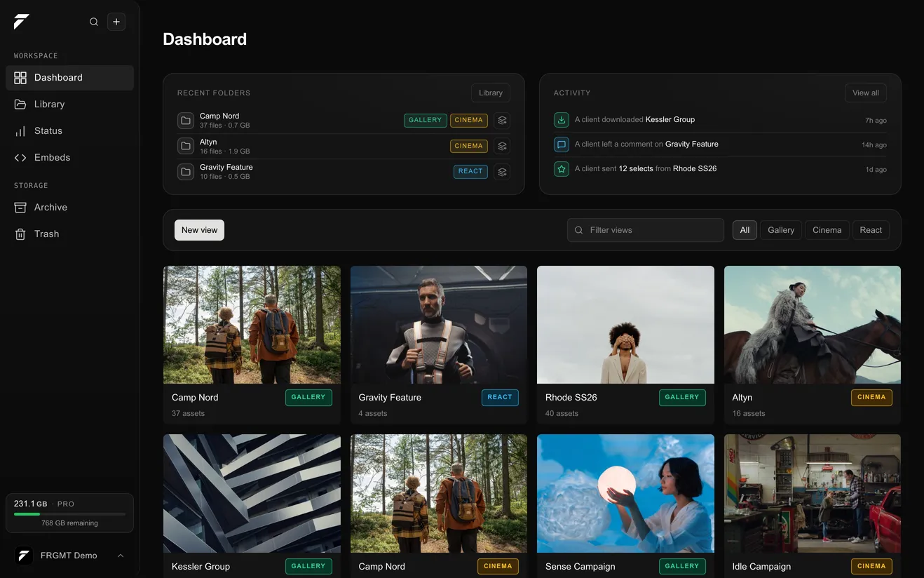Image resolution: width=924 pixels, height=578 pixels.
Task: Open the Trash section
Action: [x=69, y=234]
